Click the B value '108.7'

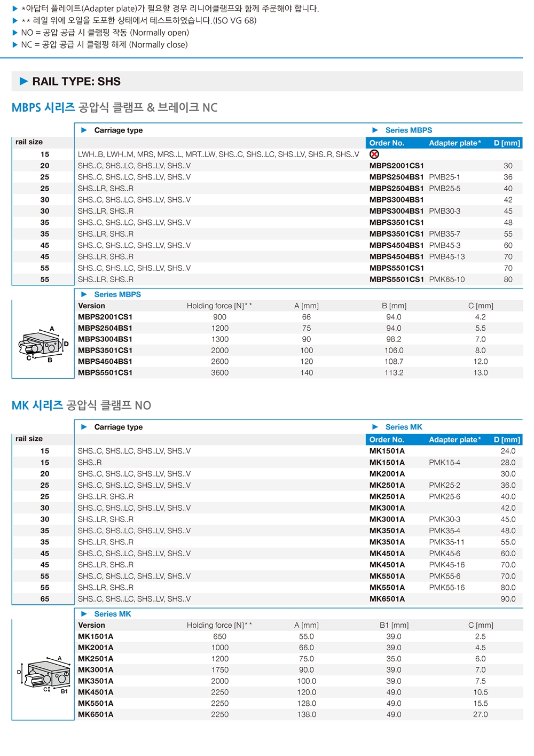394,362
